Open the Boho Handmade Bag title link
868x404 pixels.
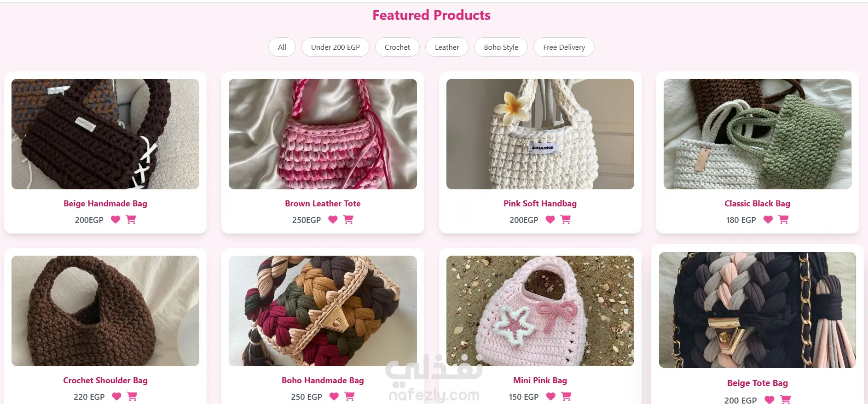pyautogui.click(x=323, y=381)
